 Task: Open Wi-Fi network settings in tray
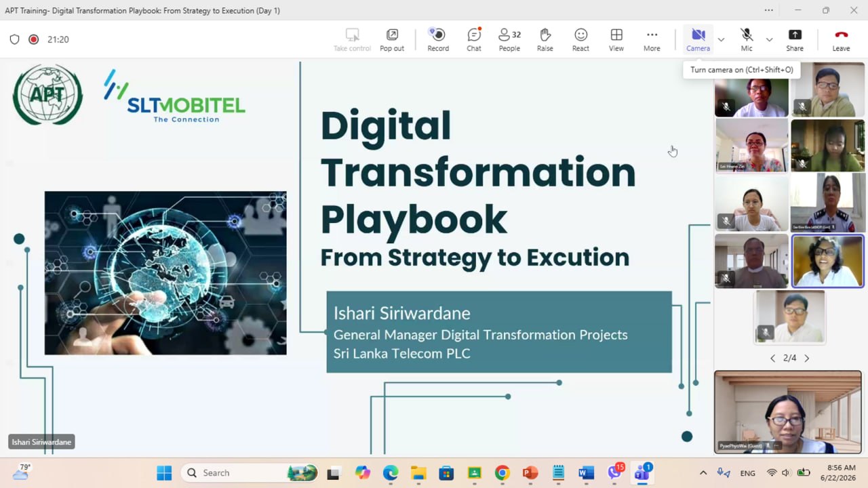click(x=772, y=473)
